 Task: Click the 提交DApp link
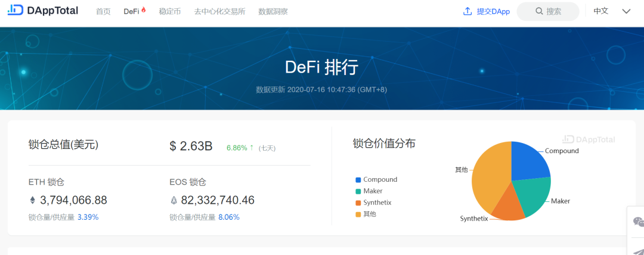click(493, 11)
